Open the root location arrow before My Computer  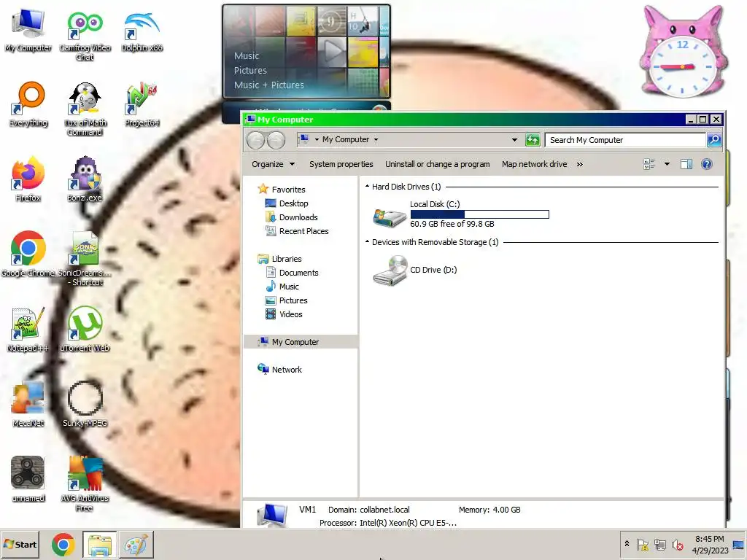tap(317, 140)
